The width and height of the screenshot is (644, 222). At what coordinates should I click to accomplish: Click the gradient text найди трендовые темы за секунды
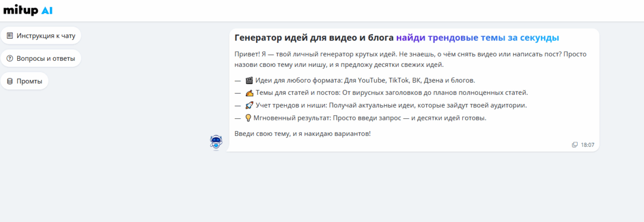(x=478, y=38)
